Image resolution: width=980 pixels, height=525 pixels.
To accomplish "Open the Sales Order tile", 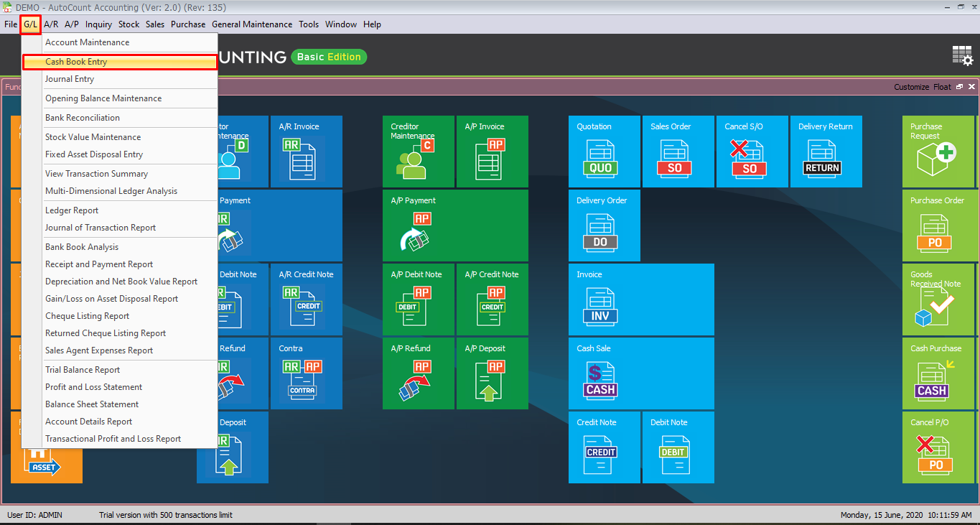I will [x=678, y=152].
